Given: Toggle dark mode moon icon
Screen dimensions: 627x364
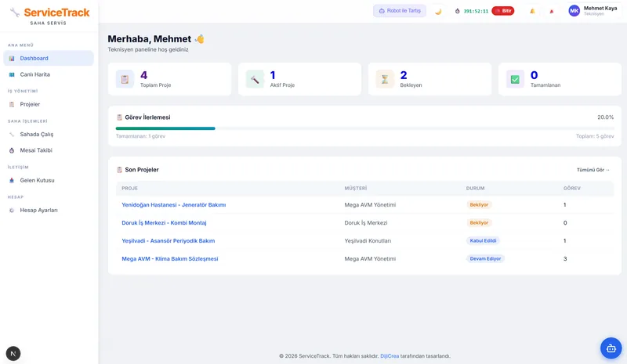Looking at the screenshot, I should point(438,11).
